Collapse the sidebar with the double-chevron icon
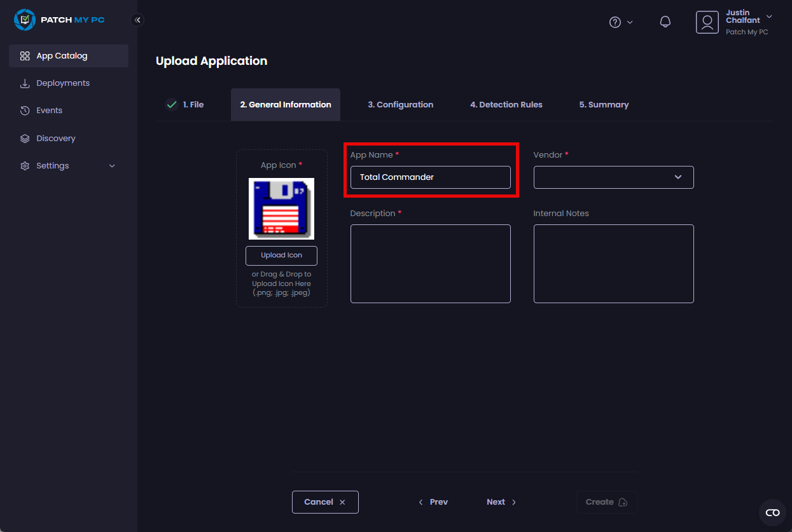The height and width of the screenshot is (532, 792). tap(137, 20)
